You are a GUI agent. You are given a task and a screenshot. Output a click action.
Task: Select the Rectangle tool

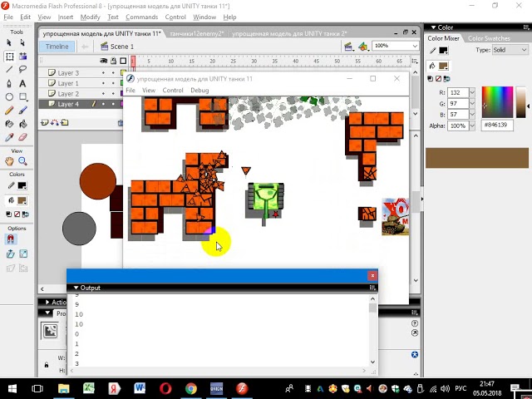pyautogui.click(x=22, y=97)
